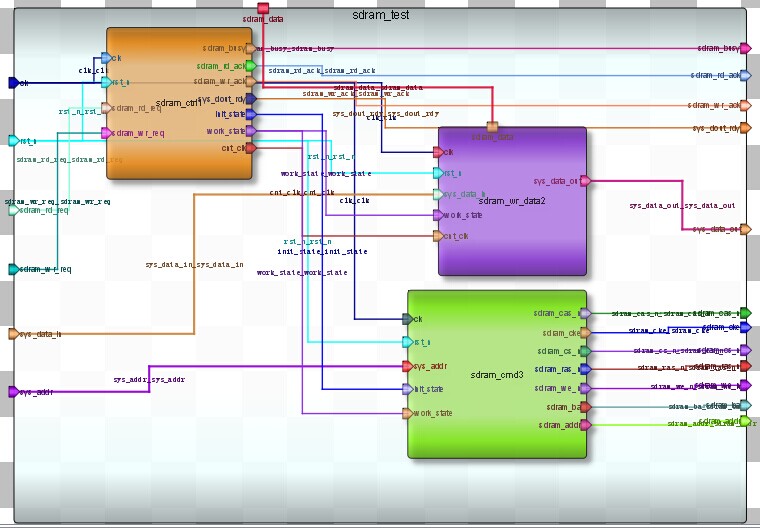Click sys_data_in pin on sdram_wr_data2
760x528 pixels.
438,194
